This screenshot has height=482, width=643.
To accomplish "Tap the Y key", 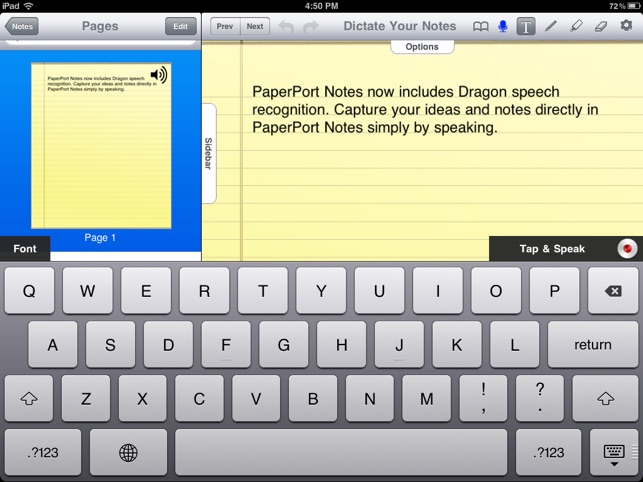I will tap(321, 291).
